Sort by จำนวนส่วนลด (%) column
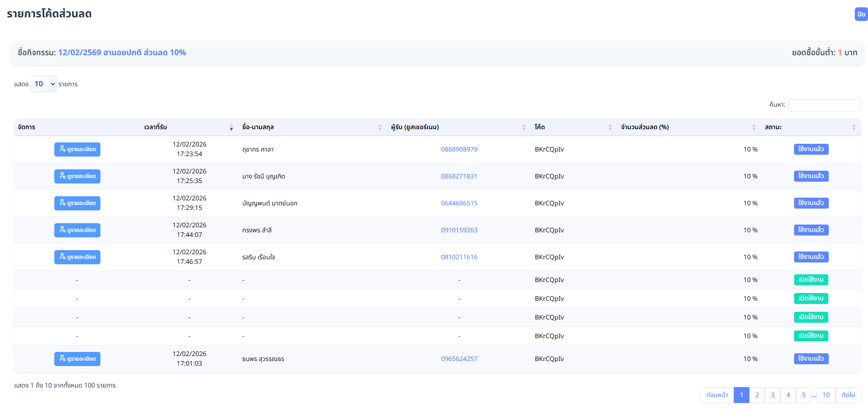868x414 pixels. click(753, 127)
